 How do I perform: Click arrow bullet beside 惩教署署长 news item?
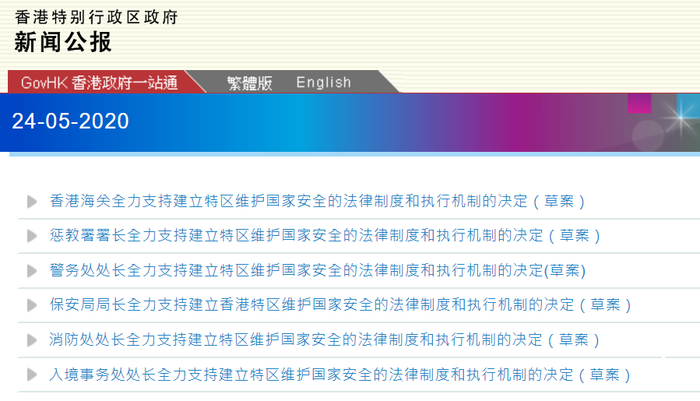32,236
